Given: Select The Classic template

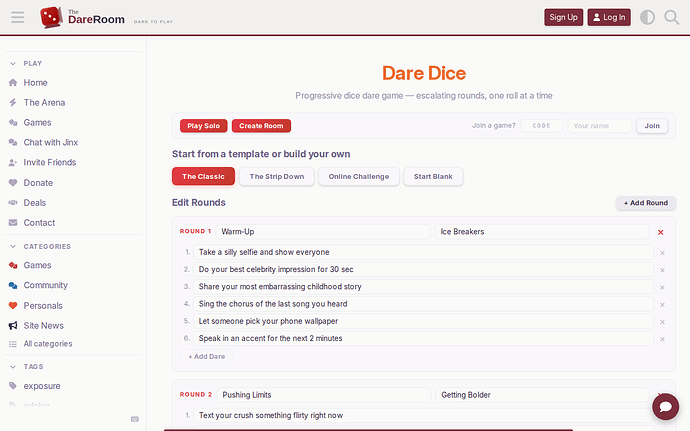Looking at the screenshot, I should coord(203,177).
